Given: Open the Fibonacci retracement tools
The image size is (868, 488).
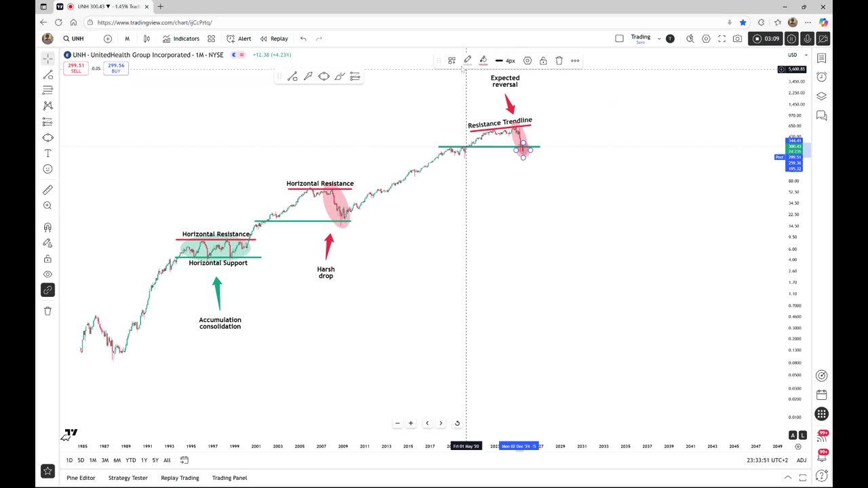Looking at the screenshot, I should [x=47, y=90].
